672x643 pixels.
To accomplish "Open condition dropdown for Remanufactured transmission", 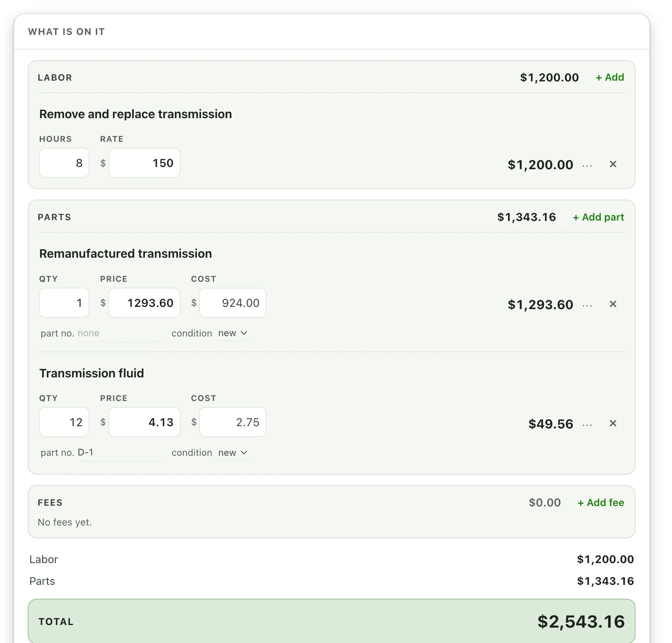I will click(x=233, y=333).
